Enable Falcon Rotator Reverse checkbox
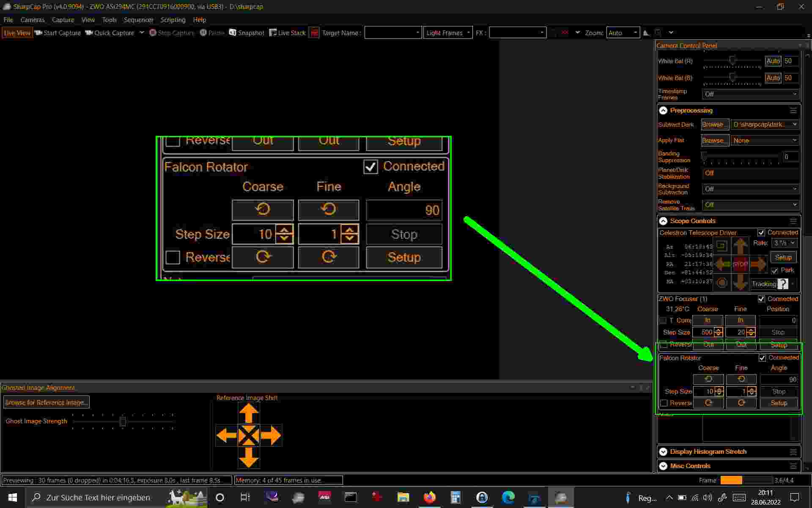812x508 pixels. 664,403
